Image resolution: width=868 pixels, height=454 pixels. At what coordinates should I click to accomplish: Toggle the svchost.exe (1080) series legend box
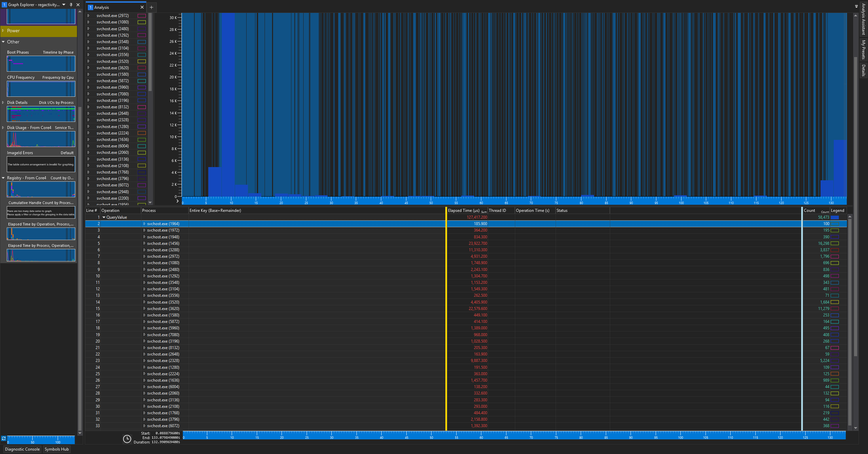142,22
